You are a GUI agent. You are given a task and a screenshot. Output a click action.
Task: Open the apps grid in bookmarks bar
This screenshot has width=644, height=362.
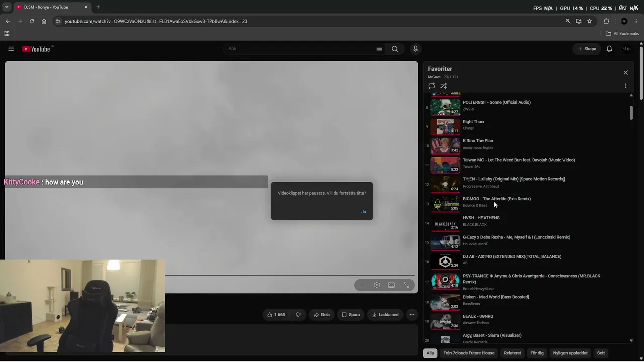pos(7,34)
